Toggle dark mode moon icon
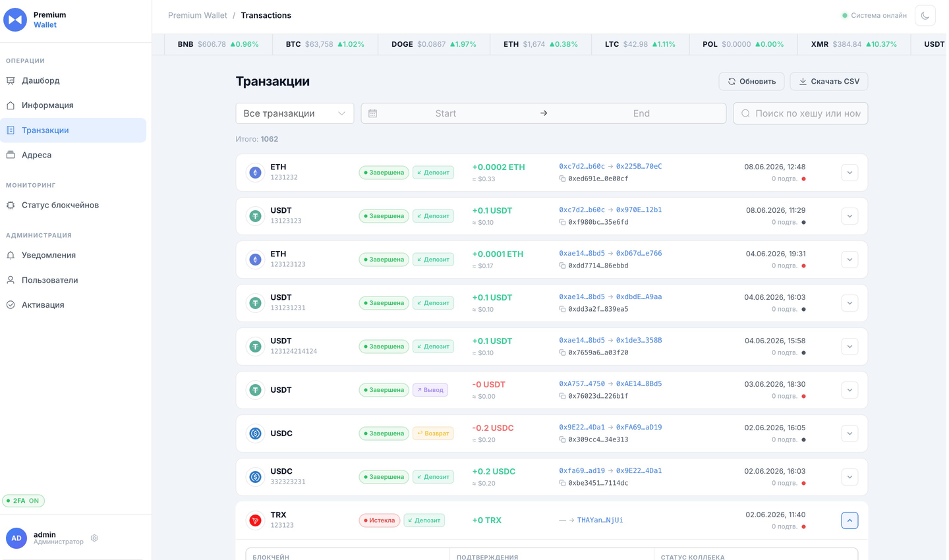Image resolution: width=949 pixels, height=560 pixels. coord(925,16)
